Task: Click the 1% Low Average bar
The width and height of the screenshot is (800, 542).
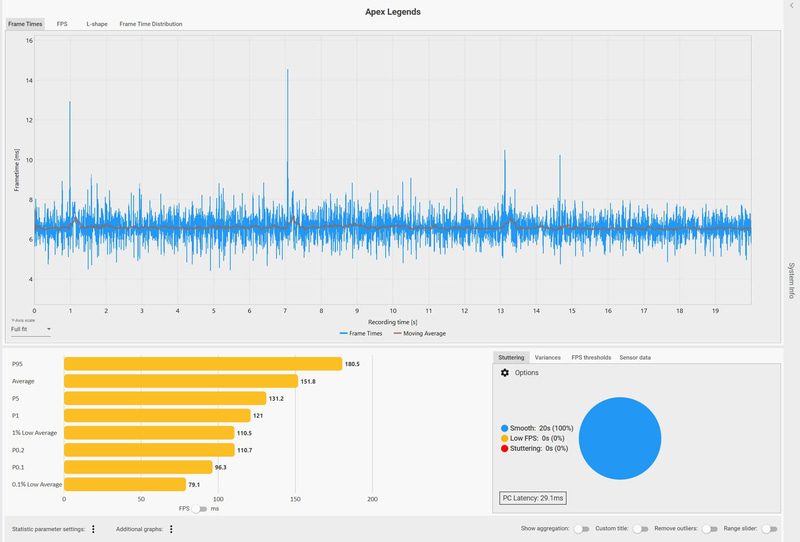Action: [149, 433]
